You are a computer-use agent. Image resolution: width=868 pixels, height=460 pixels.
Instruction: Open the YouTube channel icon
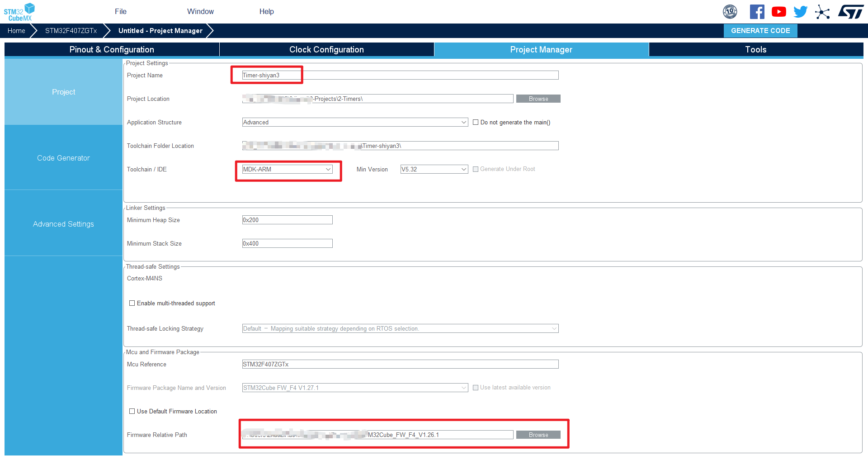(779, 12)
